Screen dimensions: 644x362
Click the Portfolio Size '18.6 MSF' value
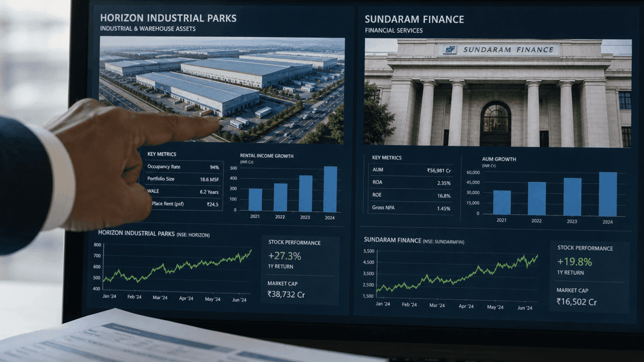[209, 180]
